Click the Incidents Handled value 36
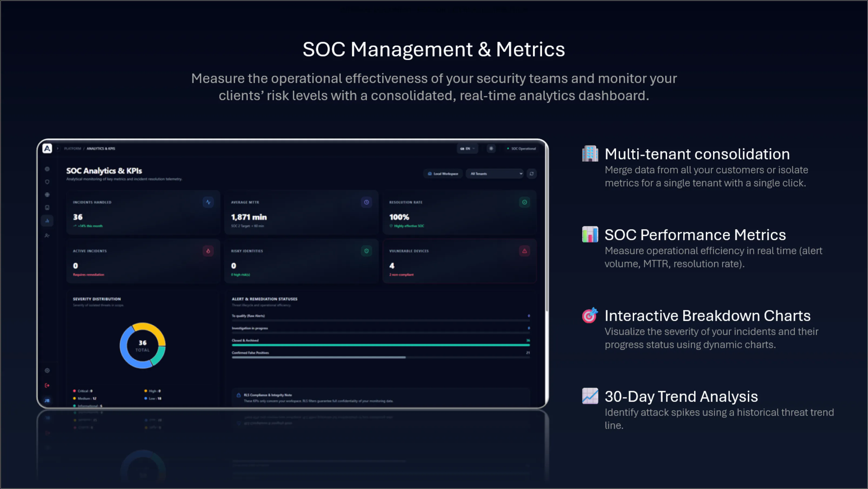The width and height of the screenshot is (868, 489). (x=78, y=217)
